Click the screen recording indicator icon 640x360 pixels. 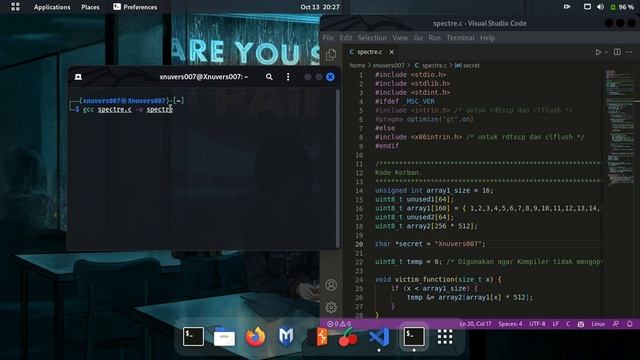(567, 7)
